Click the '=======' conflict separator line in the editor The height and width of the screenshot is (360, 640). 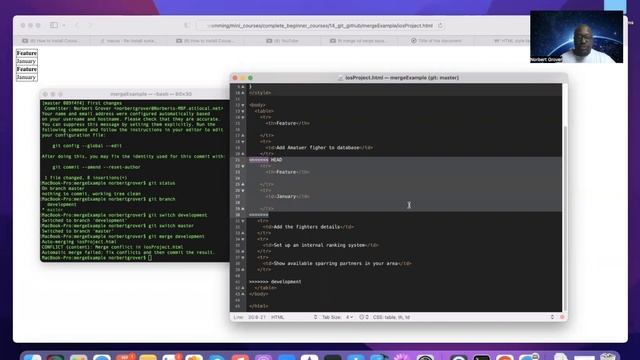coord(259,215)
